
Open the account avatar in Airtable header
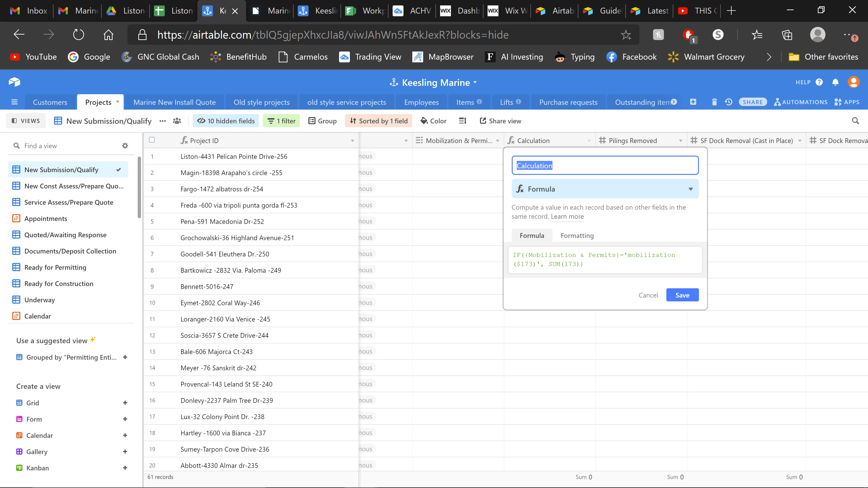854,82
